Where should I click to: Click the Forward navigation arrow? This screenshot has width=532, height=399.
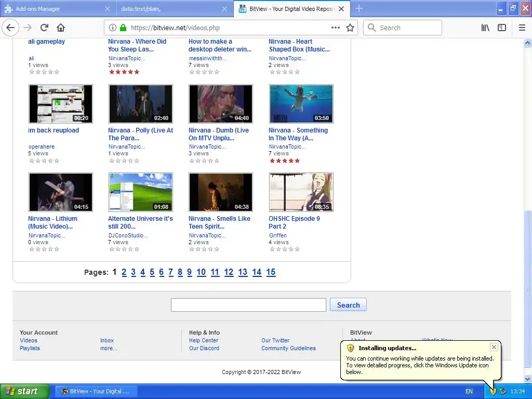(28, 28)
